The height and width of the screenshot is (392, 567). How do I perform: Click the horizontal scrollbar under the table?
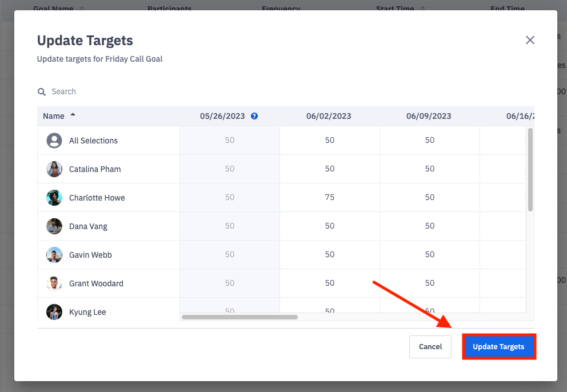[239, 317]
